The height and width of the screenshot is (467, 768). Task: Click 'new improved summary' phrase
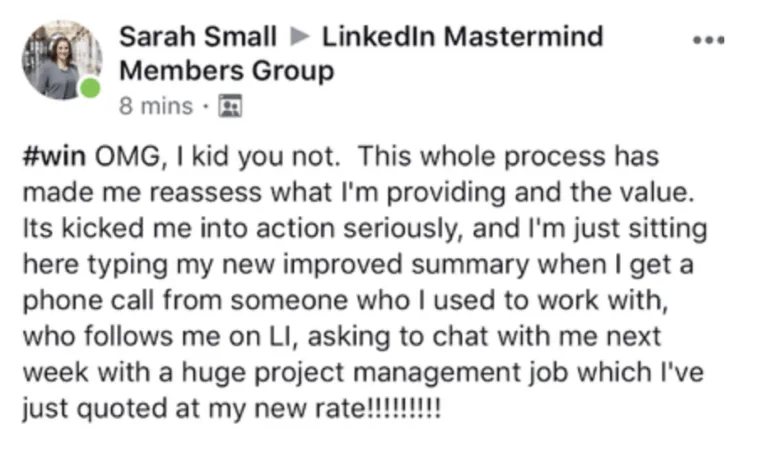click(376, 265)
